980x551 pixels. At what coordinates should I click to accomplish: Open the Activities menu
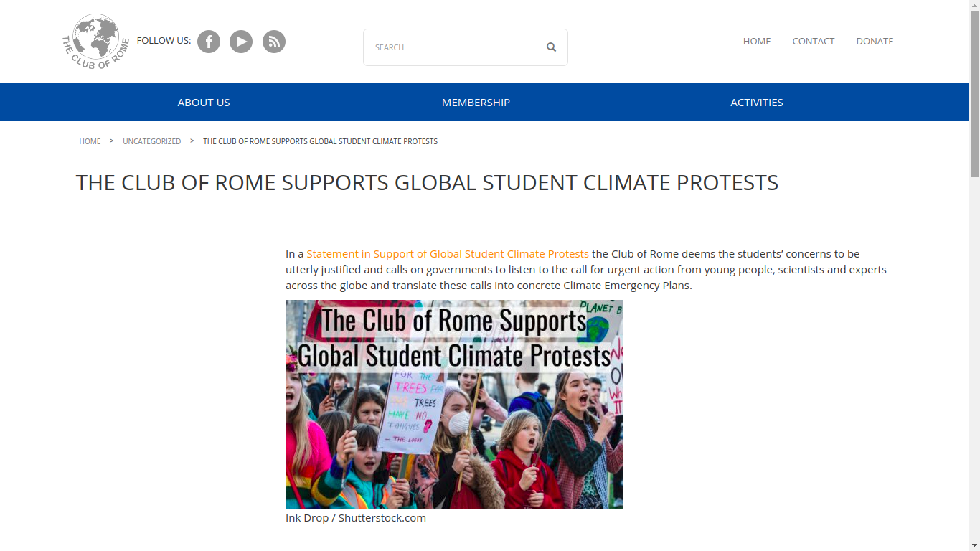click(x=756, y=103)
